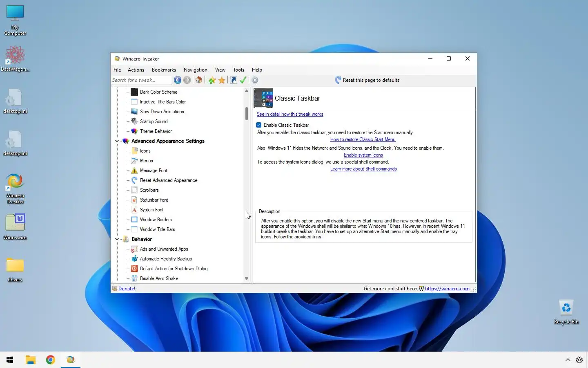Click the Donate! link
This screenshot has height=368, width=588.
[127, 289]
